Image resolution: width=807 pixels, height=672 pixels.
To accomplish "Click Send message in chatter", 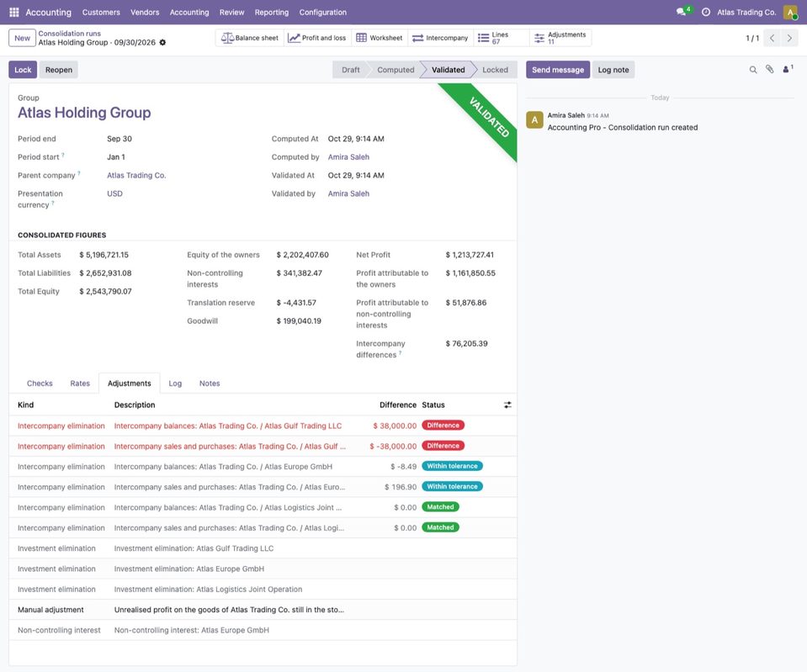I will tap(558, 70).
